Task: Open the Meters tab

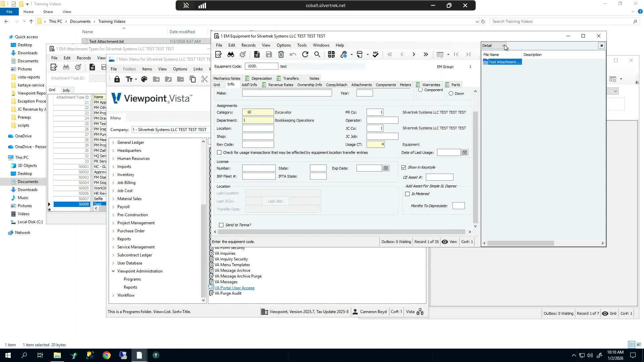Action: [x=405, y=85]
